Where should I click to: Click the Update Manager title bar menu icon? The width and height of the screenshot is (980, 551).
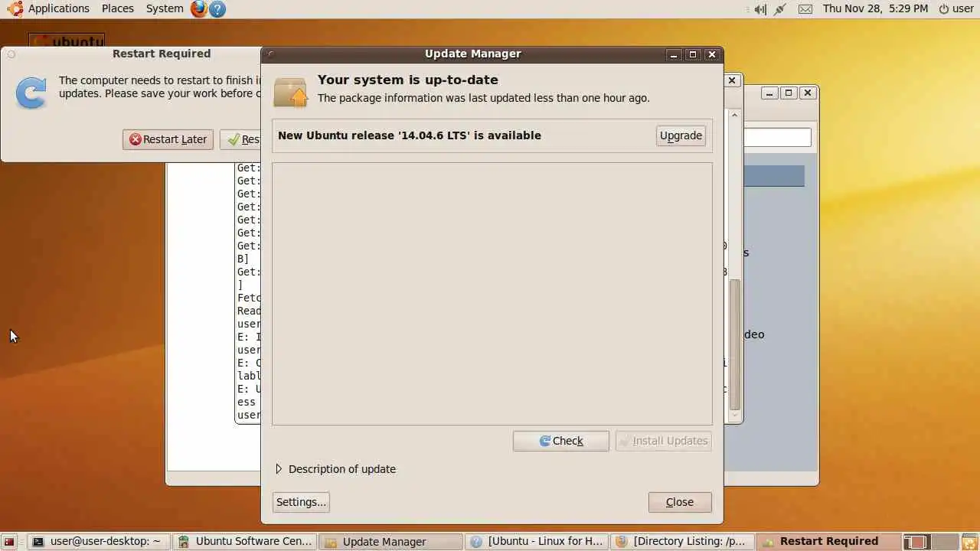pyautogui.click(x=271, y=54)
